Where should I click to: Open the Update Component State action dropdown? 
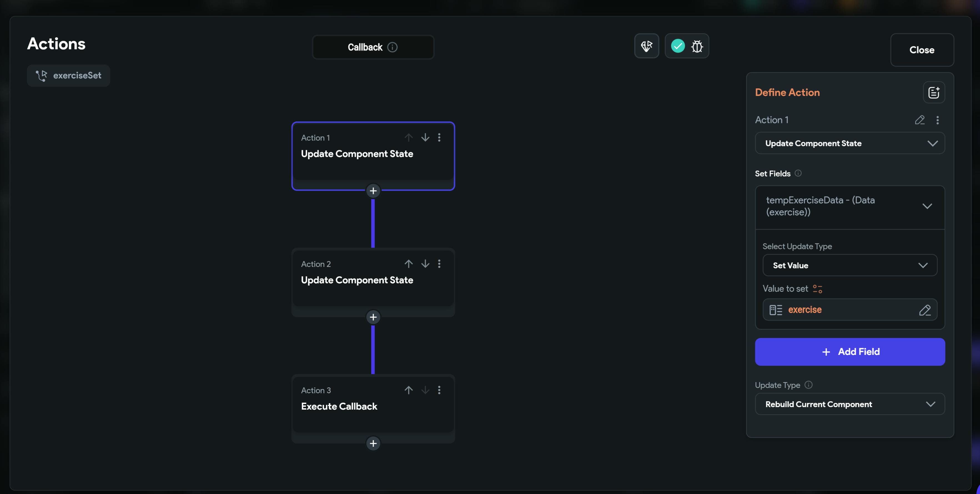pyautogui.click(x=850, y=143)
